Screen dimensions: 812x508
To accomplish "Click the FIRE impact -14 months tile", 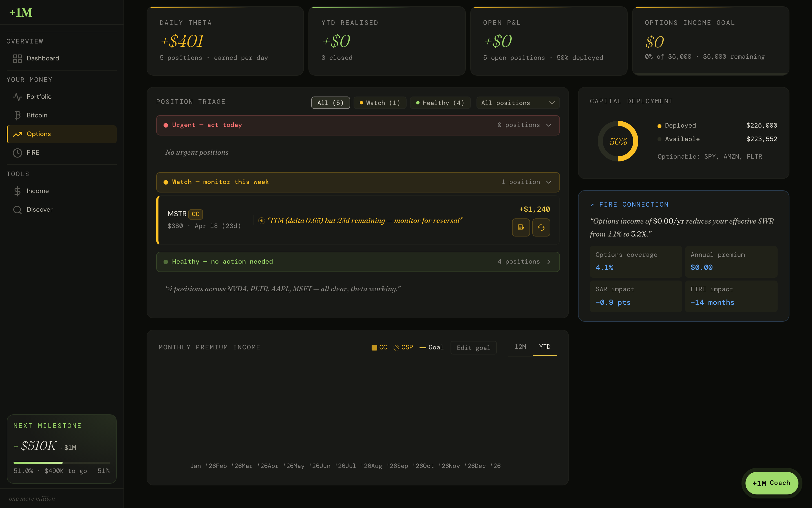I will [x=731, y=296].
